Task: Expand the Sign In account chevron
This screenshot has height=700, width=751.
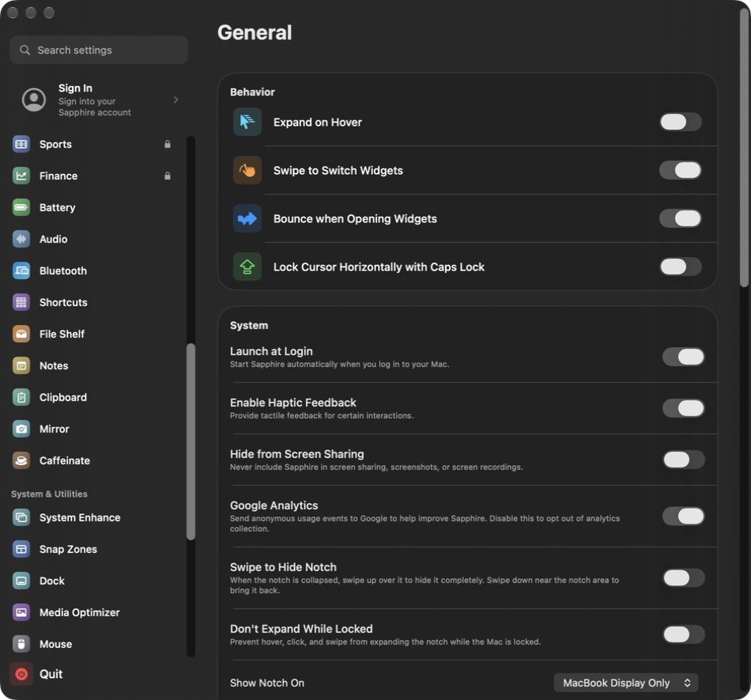Action: click(175, 100)
